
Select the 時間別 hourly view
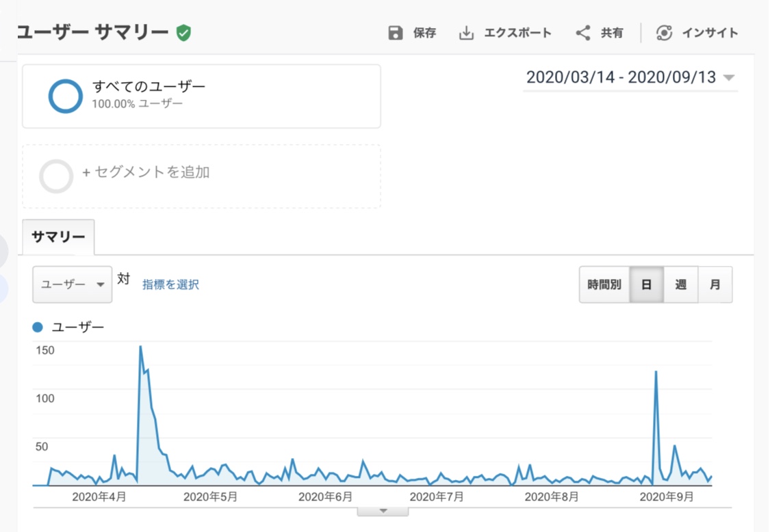604,284
